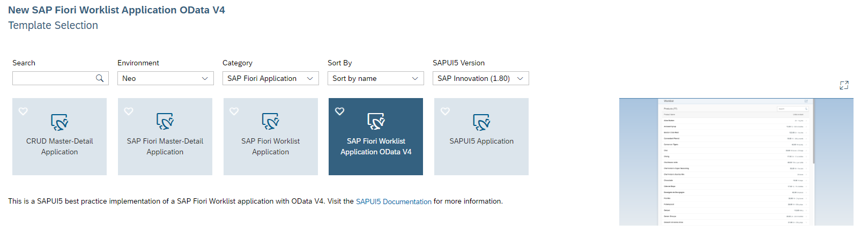Select the SAPUI5 Application tile label

(x=481, y=141)
